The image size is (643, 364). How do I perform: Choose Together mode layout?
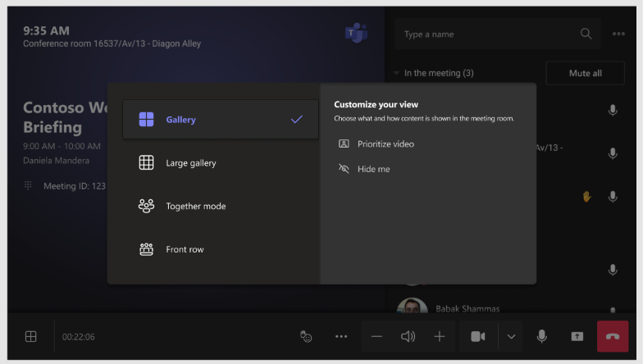pos(221,206)
